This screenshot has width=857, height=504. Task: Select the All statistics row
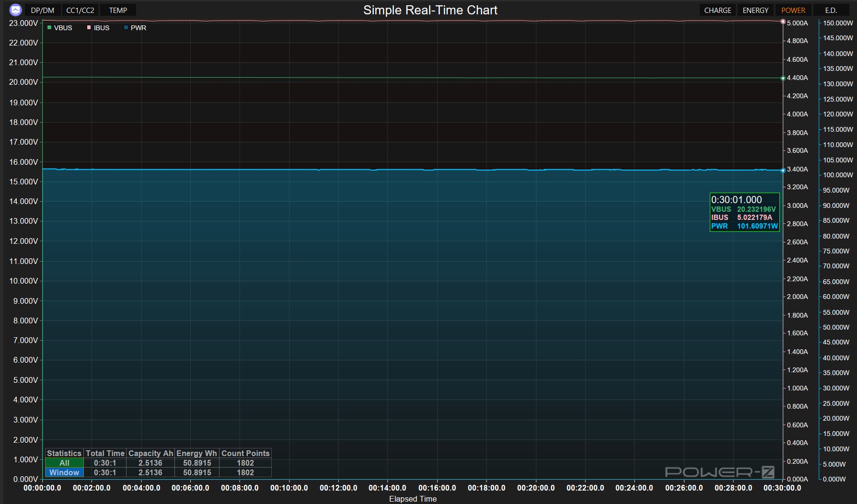(64, 463)
